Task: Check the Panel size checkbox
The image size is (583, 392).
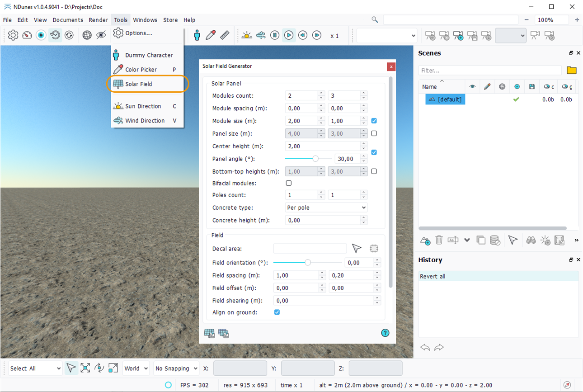Action: pyautogui.click(x=374, y=133)
